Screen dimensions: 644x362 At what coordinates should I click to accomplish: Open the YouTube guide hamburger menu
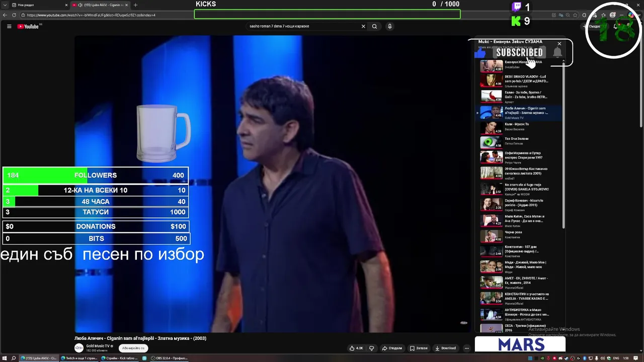(9, 26)
